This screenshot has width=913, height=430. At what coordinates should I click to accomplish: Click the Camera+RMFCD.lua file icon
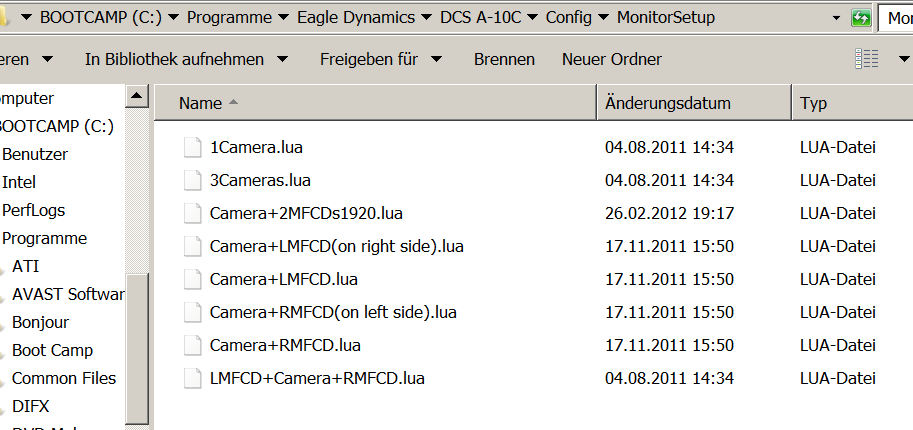click(x=193, y=346)
